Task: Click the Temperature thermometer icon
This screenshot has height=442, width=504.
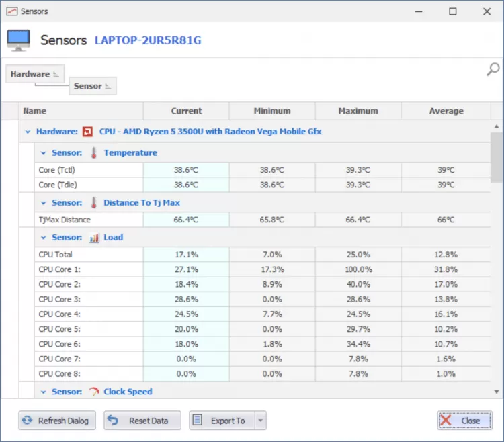Action: coord(93,153)
